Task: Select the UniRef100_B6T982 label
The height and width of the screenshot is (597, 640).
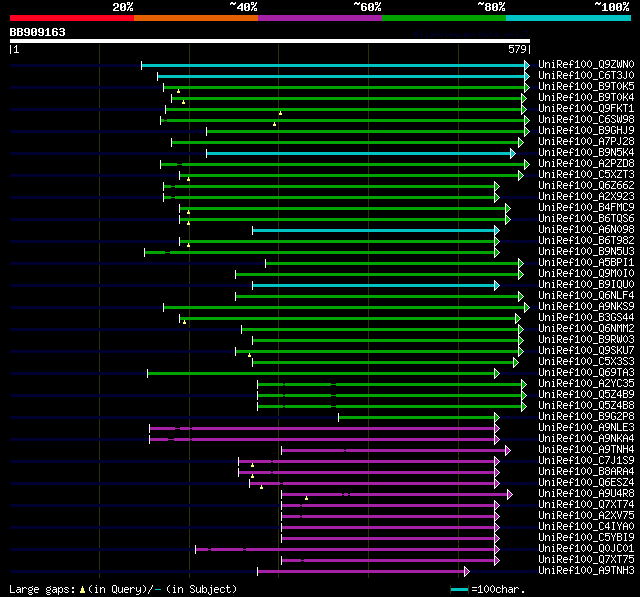Action: [586, 241]
